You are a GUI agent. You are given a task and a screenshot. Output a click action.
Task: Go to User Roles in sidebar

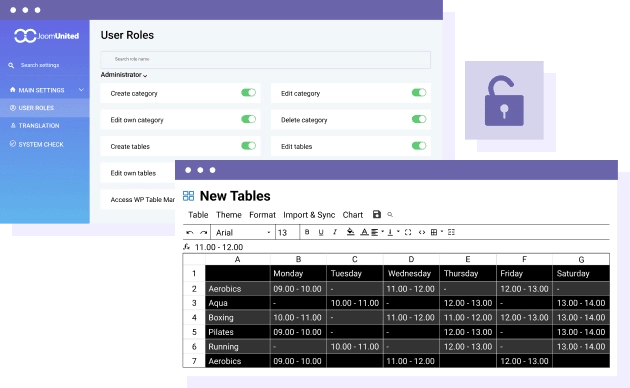(x=45, y=108)
